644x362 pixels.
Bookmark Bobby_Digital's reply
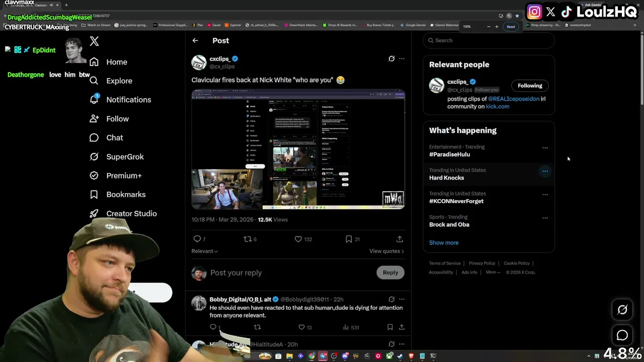coord(390,327)
